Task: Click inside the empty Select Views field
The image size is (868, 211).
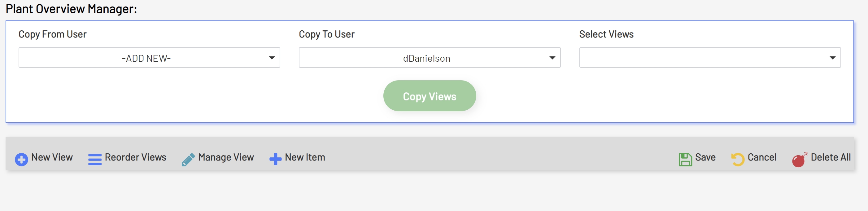Action: pyautogui.click(x=691, y=58)
